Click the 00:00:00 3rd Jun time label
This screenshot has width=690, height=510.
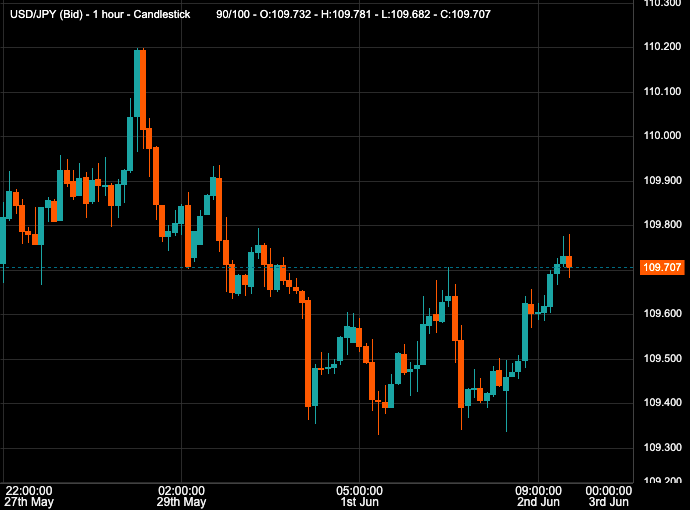[609, 496]
